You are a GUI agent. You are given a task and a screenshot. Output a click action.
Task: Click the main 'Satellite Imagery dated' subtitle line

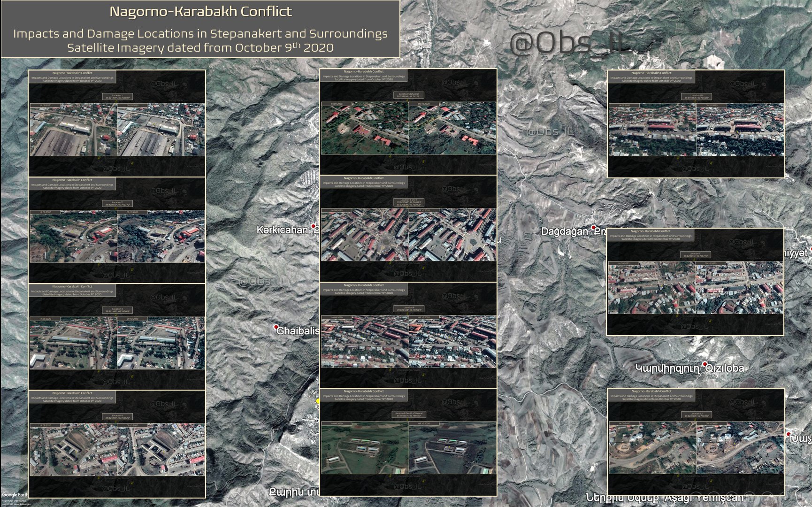click(200, 48)
